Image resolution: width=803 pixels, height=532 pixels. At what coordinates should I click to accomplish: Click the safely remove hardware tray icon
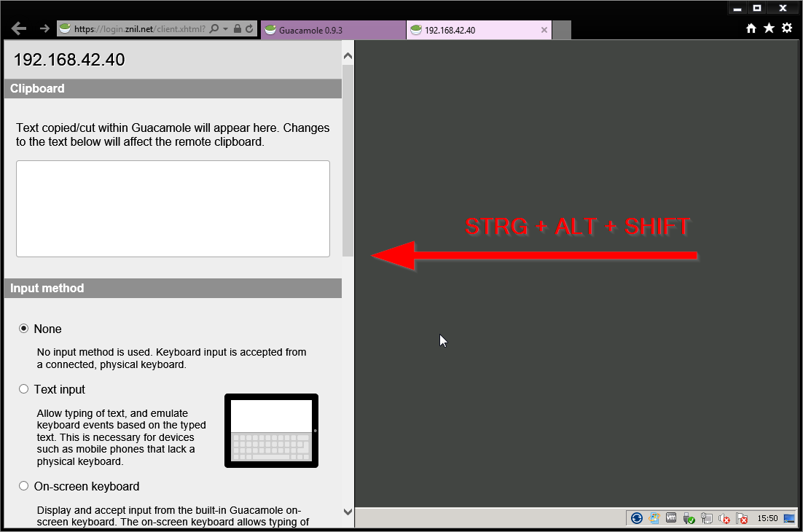point(689,518)
